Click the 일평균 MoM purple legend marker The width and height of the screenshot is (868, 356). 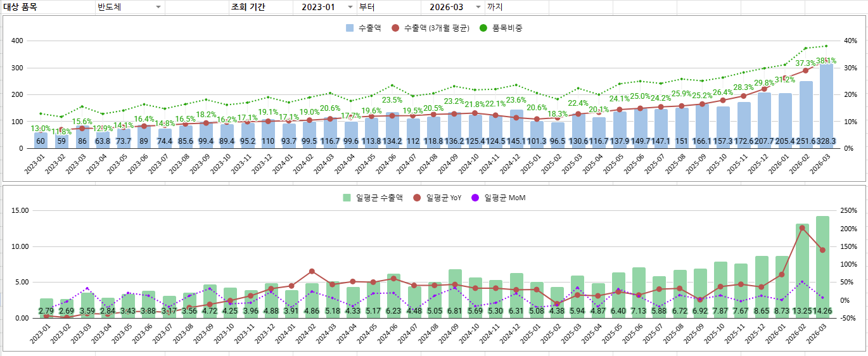475,198
